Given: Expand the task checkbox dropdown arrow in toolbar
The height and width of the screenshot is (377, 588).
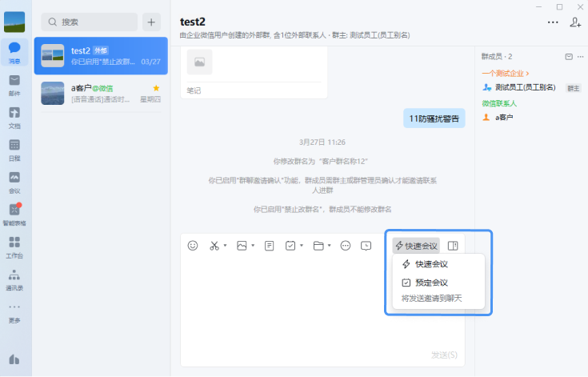Looking at the screenshot, I should [x=302, y=246].
